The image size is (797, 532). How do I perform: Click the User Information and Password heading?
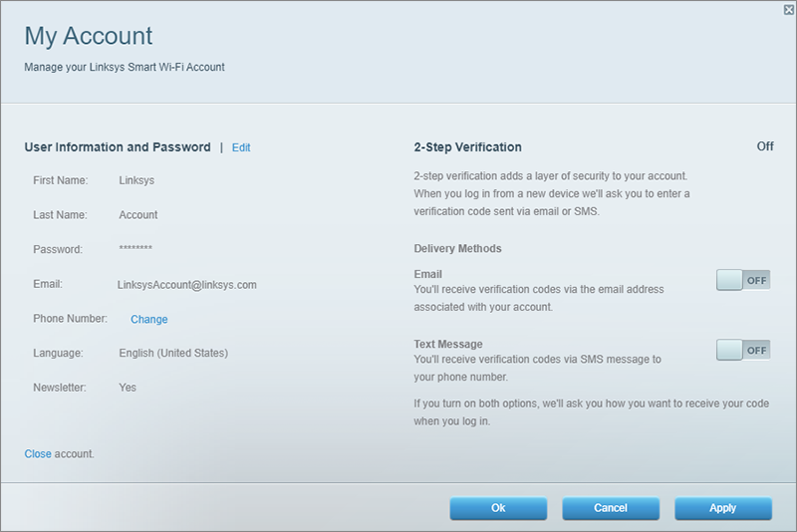point(118,147)
